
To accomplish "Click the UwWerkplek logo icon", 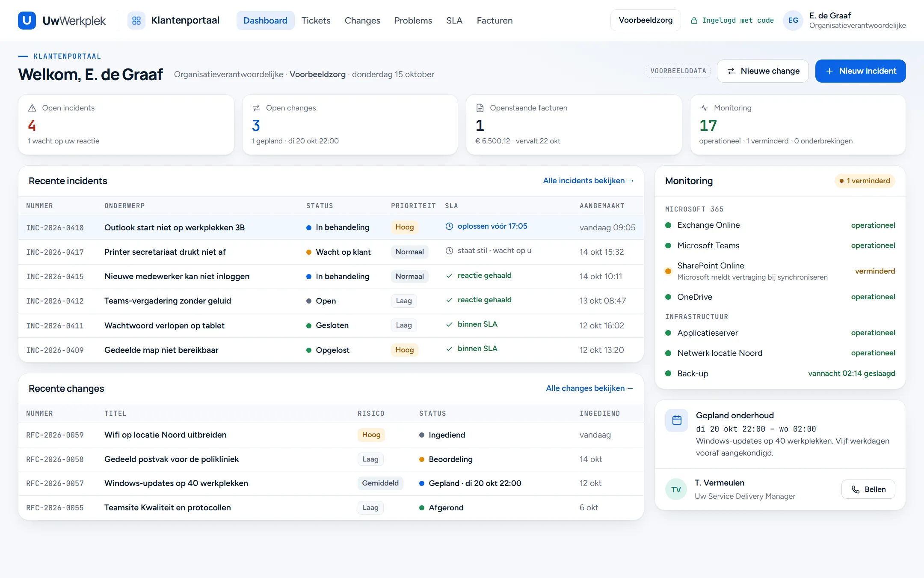I will pos(27,20).
